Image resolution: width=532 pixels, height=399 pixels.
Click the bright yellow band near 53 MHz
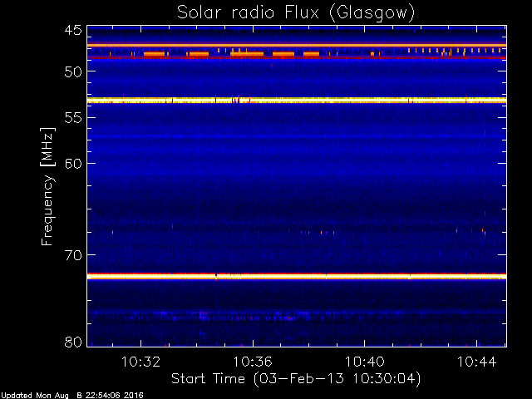coord(297,100)
